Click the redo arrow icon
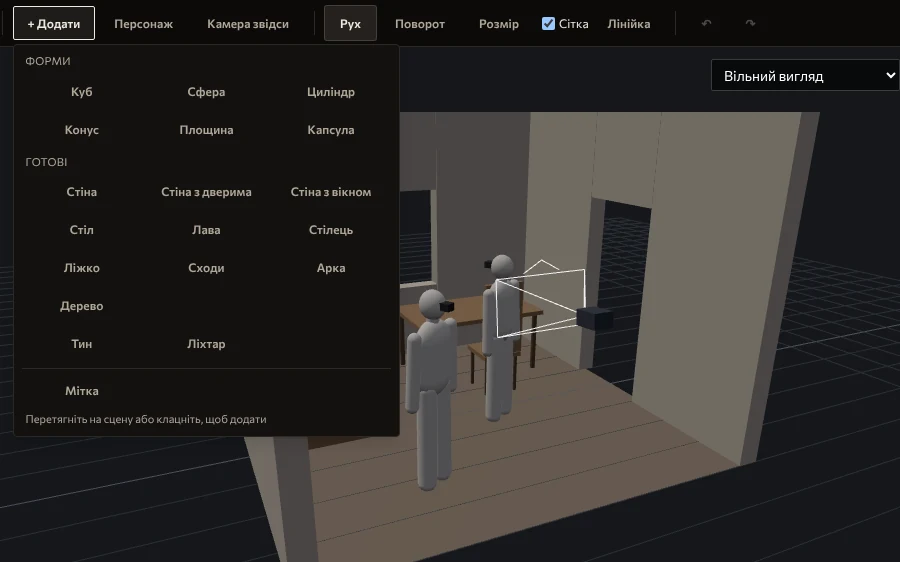Image resolution: width=900 pixels, height=562 pixels. pos(750,23)
